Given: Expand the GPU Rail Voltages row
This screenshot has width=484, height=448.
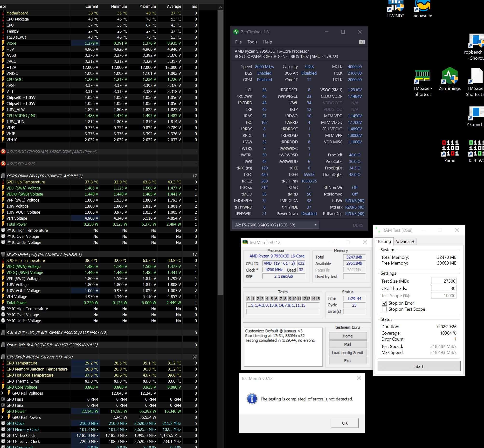Looking at the screenshot, I should pos(2,393).
